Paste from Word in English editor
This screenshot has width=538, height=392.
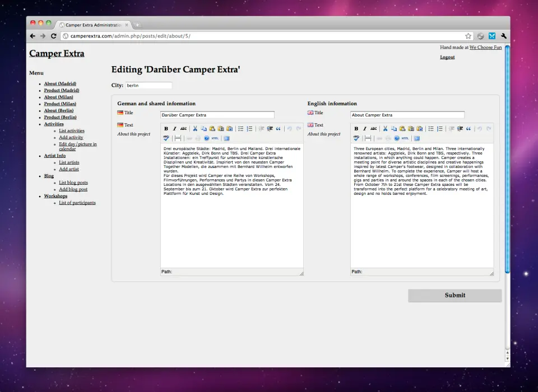click(420, 129)
